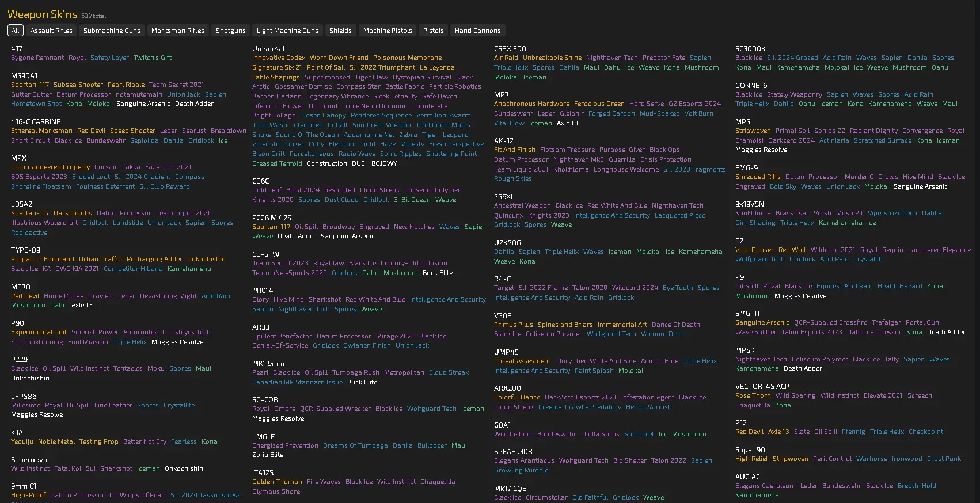Switch to the Assault Rifles tab

pyautogui.click(x=51, y=31)
